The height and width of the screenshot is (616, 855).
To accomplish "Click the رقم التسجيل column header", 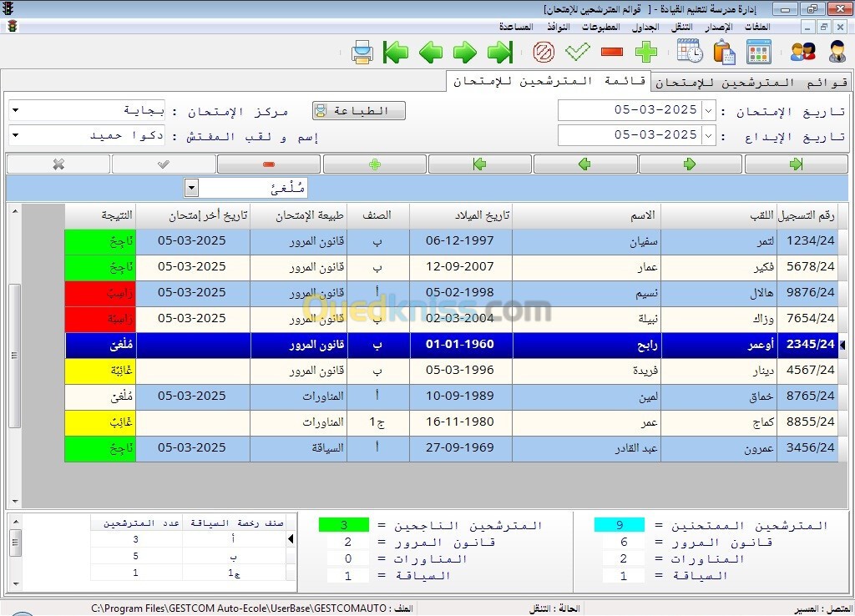I will [807, 215].
